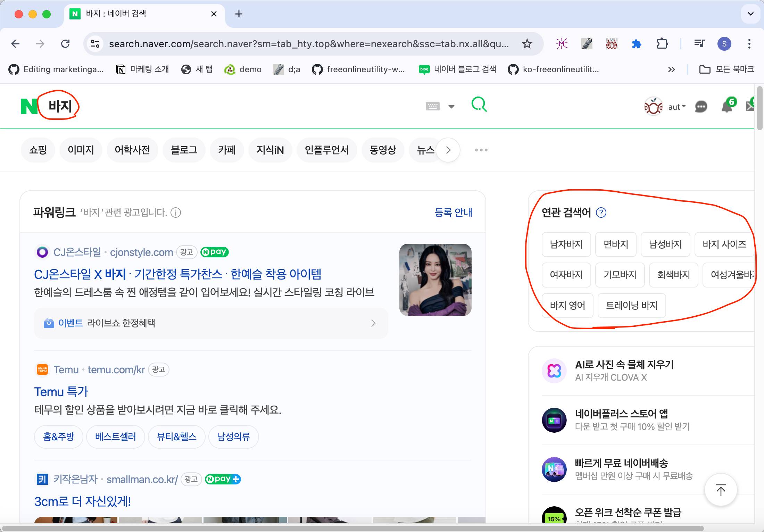Click the Naver N logo
Viewport: 764px width, 532px height.
click(x=29, y=106)
